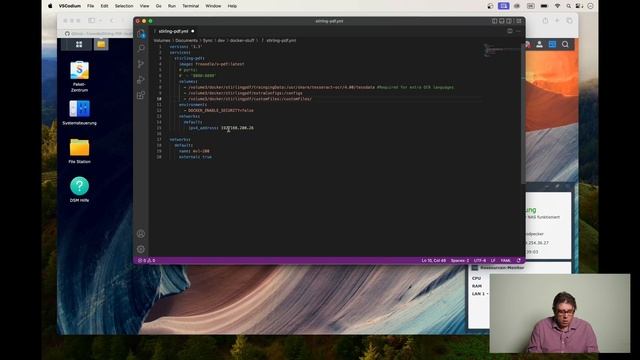Click the 'external: true' line 20

click(x=195, y=157)
